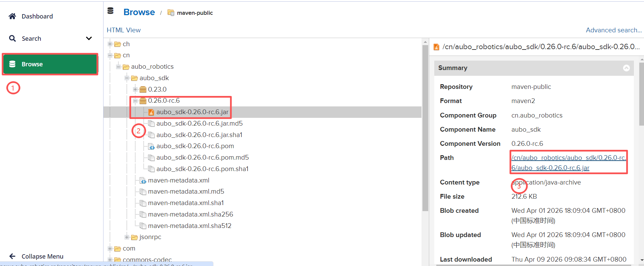644x266 pixels.
Task: Collapse the aubo_robotics folder node
Action: pos(118,67)
